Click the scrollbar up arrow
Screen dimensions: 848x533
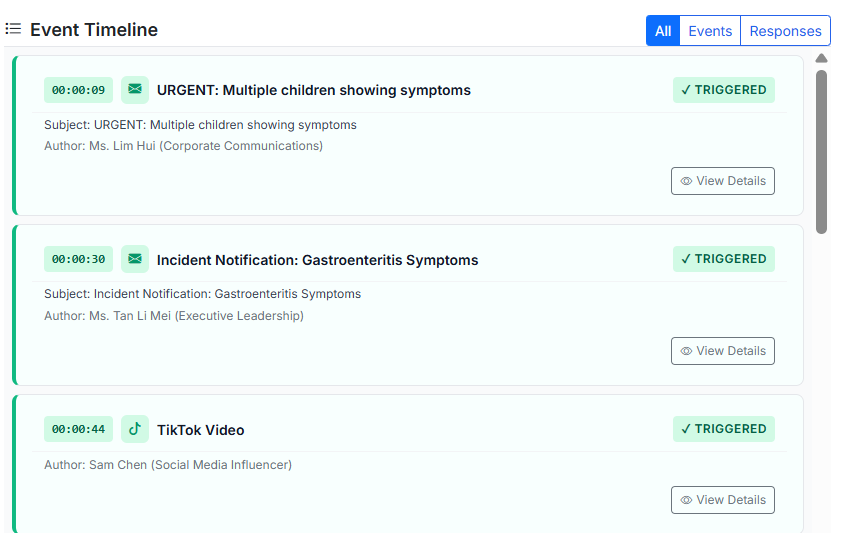(x=822, y=58)
